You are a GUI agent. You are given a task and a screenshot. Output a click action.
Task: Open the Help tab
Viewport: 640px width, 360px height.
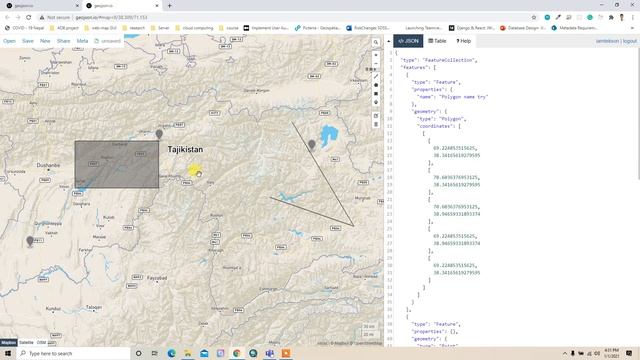pyautogui.click(x=463, y=41)
